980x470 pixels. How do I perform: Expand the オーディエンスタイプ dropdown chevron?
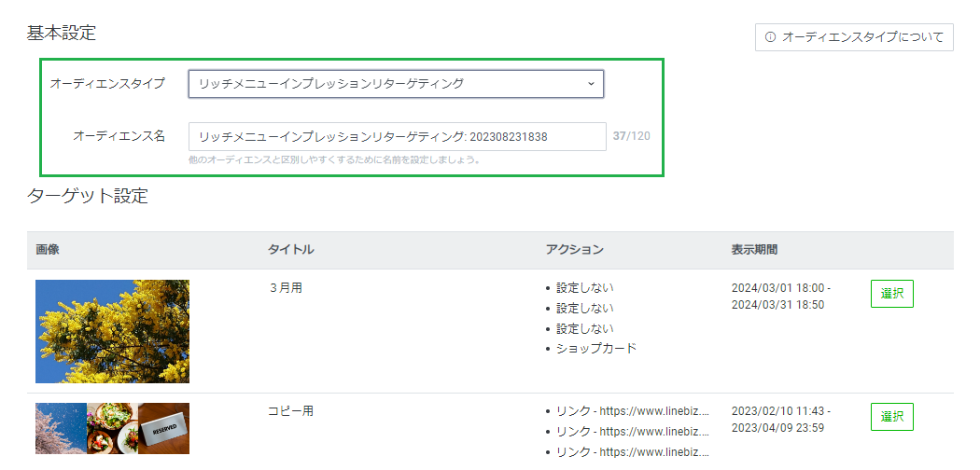[590, 84]
